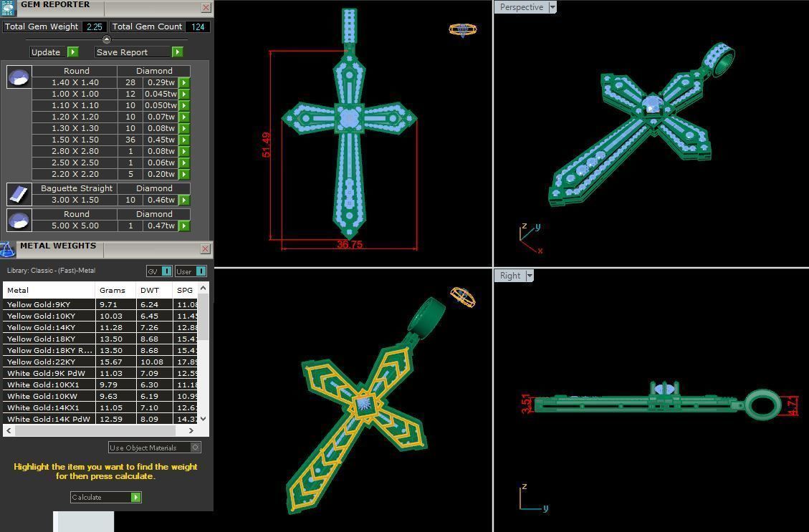Click green arrow beside Save Report
This screenshot has width=809, height=532.
point(178,52)
